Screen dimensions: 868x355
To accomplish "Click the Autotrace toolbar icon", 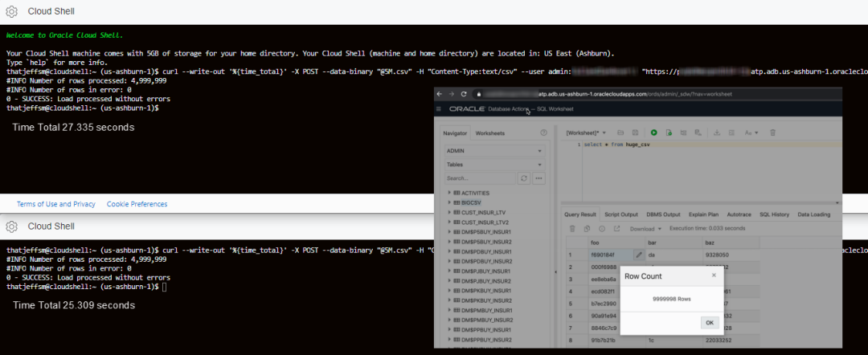I will pyautogui.click(x=698, y=133).
